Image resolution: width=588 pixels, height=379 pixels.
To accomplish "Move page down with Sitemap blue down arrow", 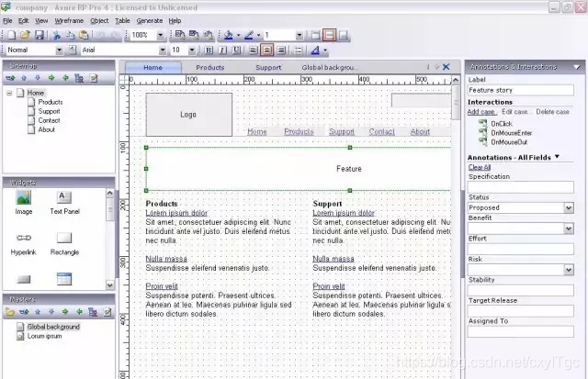I will pos(38,78).
